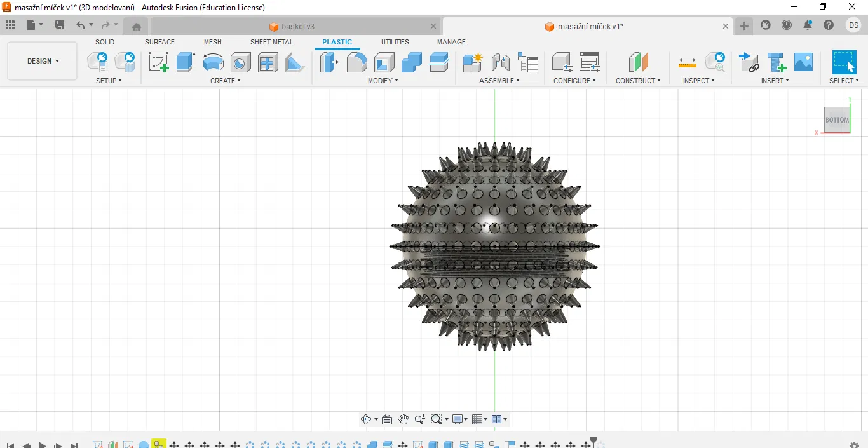Click the Measure ruler icon

coord(687,62)
